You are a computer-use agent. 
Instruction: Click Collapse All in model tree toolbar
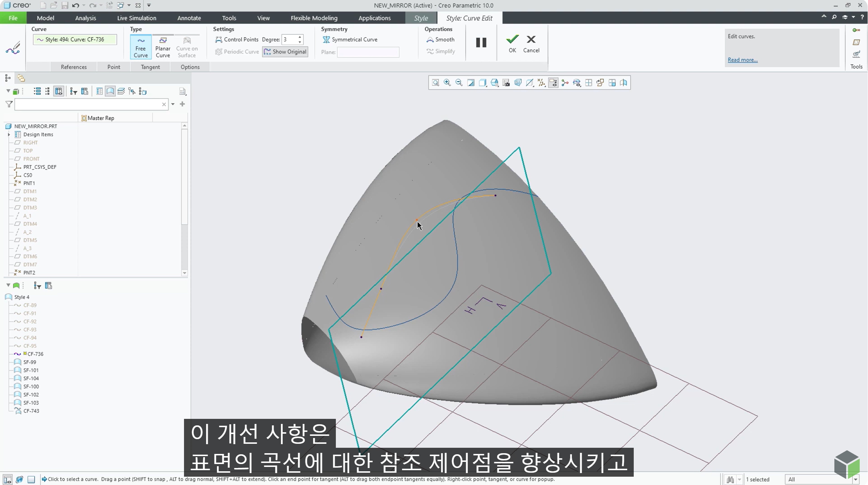47,91
